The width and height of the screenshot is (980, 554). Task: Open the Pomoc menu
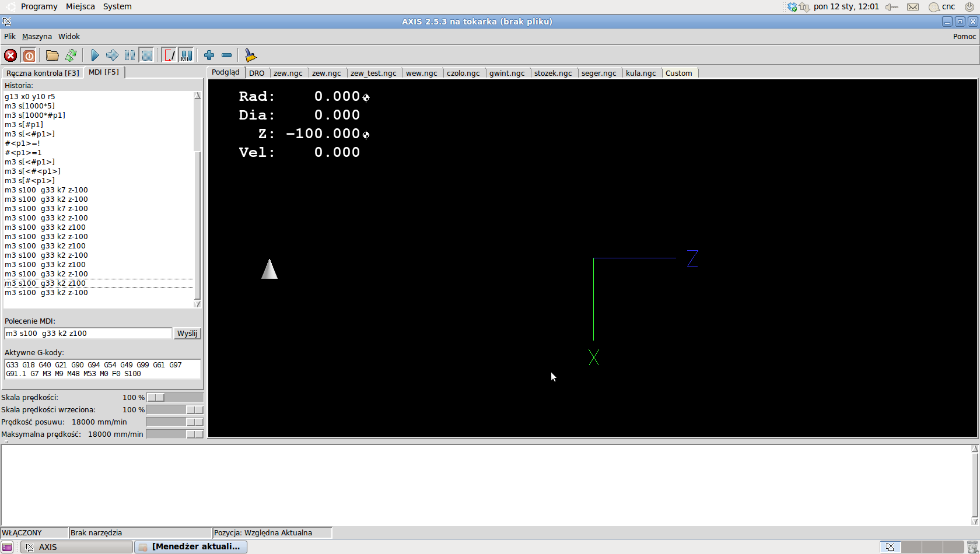point(964,36)
